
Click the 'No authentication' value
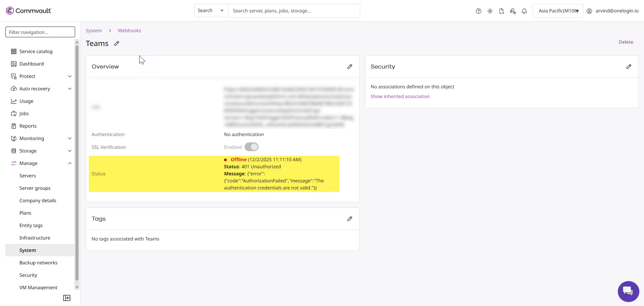244,134
